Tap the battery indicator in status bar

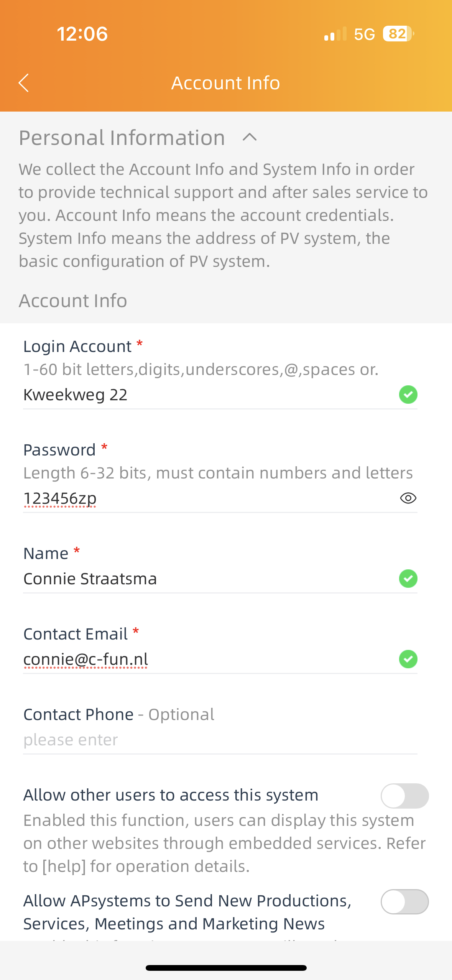399,34
